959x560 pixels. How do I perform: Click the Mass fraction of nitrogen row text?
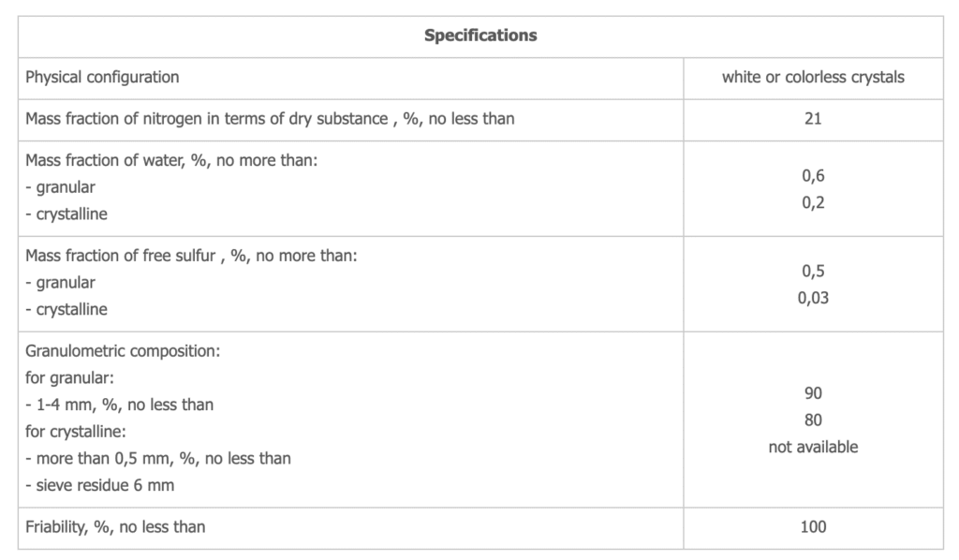pos(270,119)
